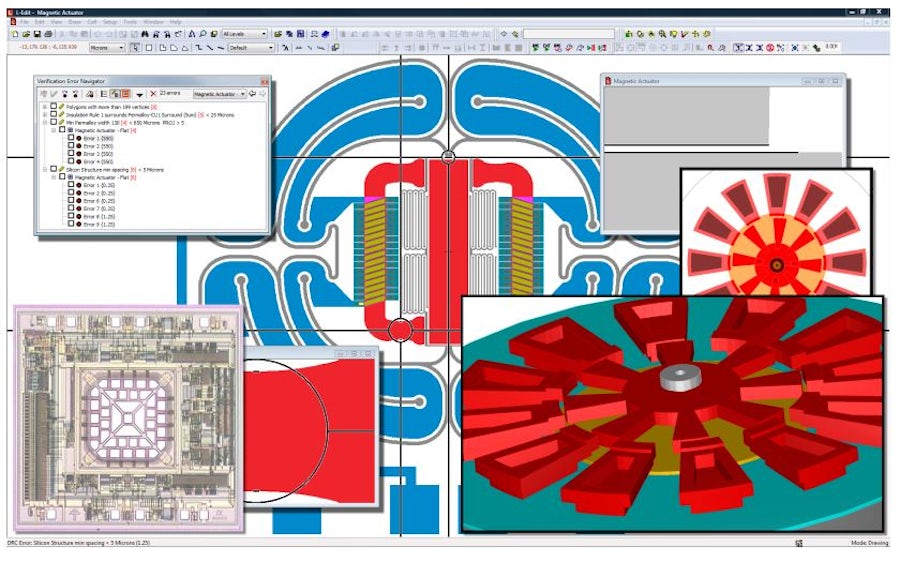
Task: Check the Error 2 (550) checkbox
Action: pyautogui.click(x=71, y=145)
